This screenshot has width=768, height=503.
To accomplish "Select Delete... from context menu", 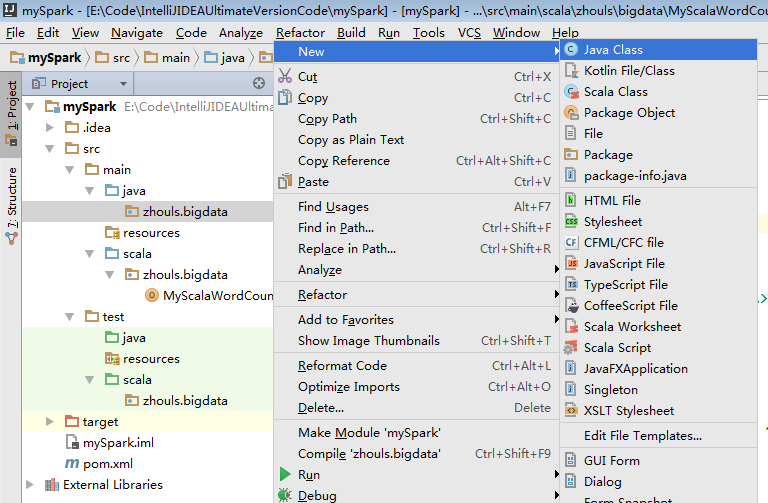I will pyautogui.click(x=416, y=408).
